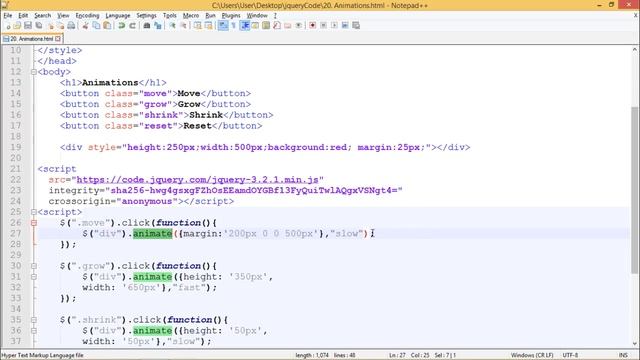
Task: Open the Window menu
Action: pos(257,16)
